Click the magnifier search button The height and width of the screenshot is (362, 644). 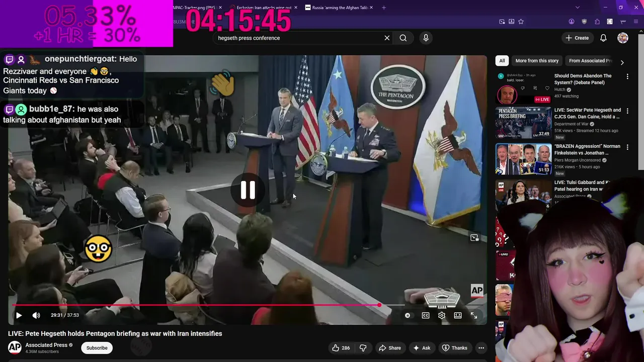[x=403, y=38]
